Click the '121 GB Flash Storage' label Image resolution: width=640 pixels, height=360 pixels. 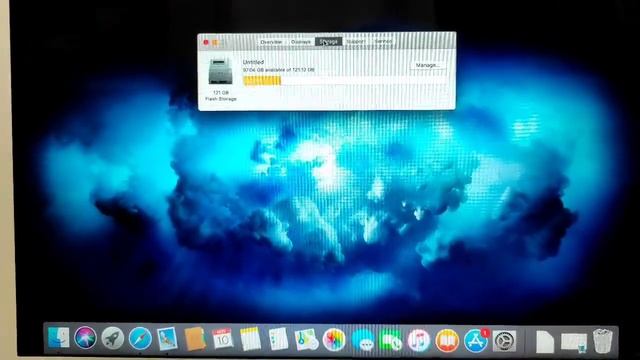pyautogui.click(x=221, y=96)
